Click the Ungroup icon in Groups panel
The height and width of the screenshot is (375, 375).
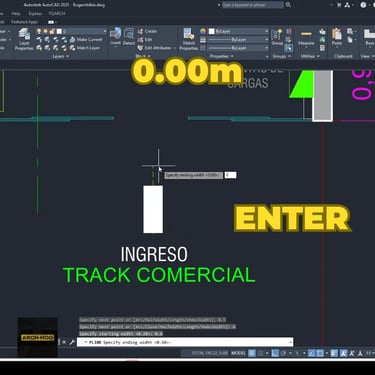(289, 31)
